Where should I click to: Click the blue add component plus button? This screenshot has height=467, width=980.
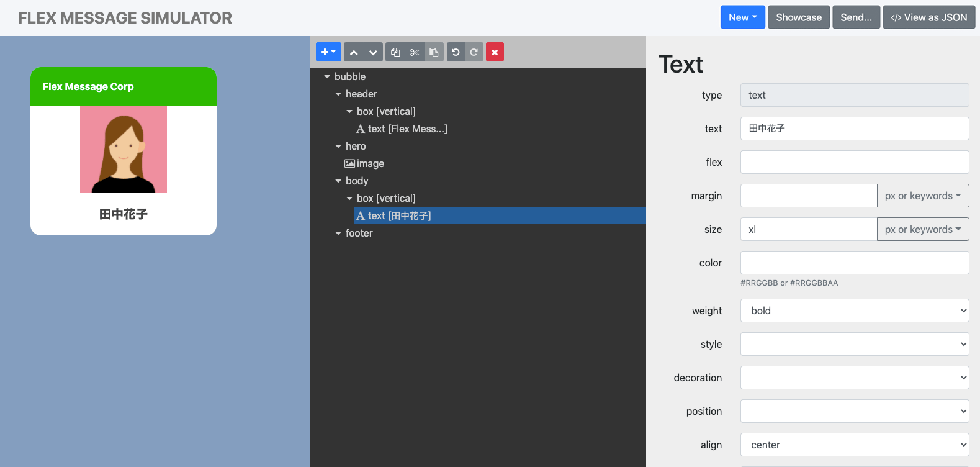click(x=328, y=52)
